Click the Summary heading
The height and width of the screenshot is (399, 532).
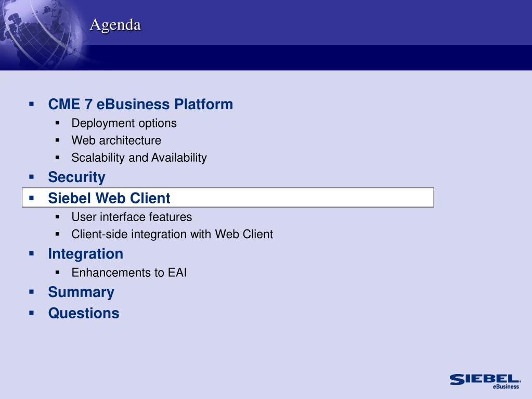[x=81, y=292]
